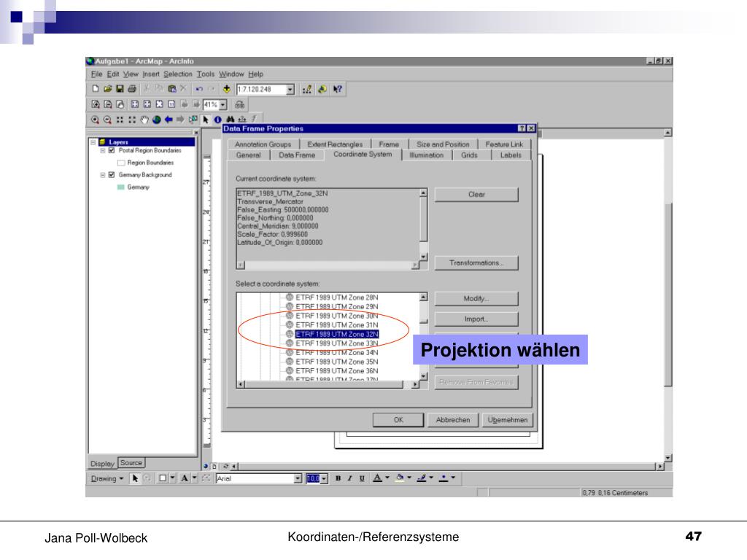Switch to the General tab
Image resolution: width=747 pixels, height=560 pixels.
[x=249, y=155]
